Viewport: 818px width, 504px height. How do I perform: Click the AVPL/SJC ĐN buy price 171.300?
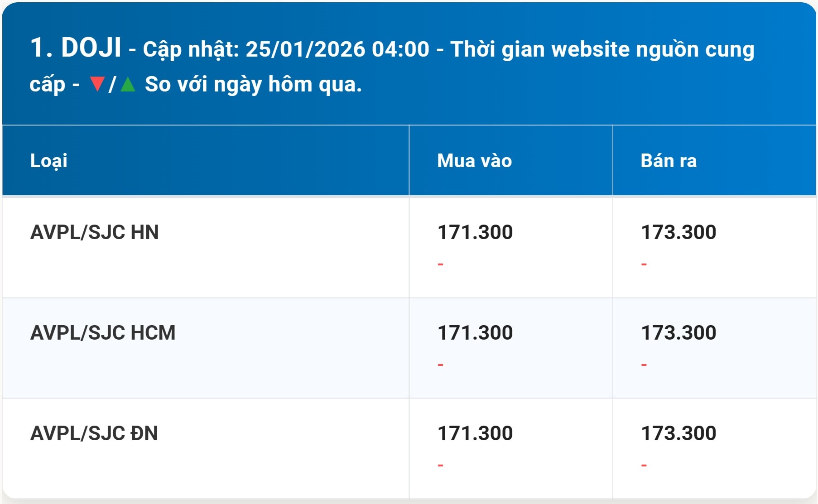pos(475,433)
